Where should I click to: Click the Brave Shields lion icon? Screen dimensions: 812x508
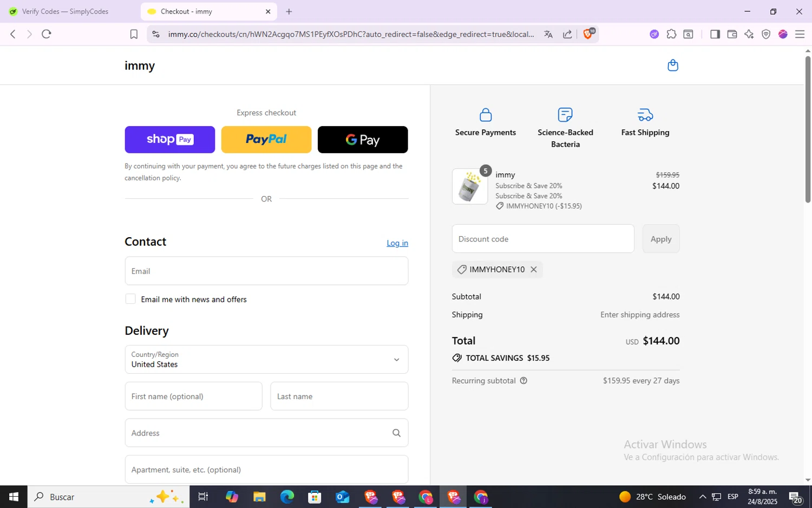588,34
